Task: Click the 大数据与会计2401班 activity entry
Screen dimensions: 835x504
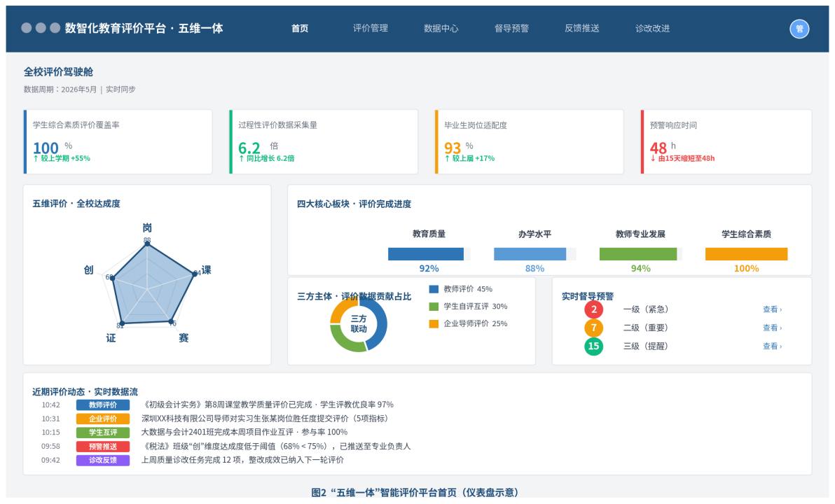Action: point(244,433)
